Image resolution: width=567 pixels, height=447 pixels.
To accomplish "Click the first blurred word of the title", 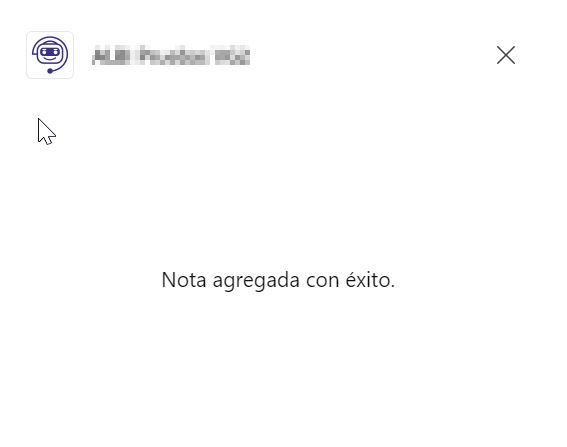I will [x=111, y=56].
